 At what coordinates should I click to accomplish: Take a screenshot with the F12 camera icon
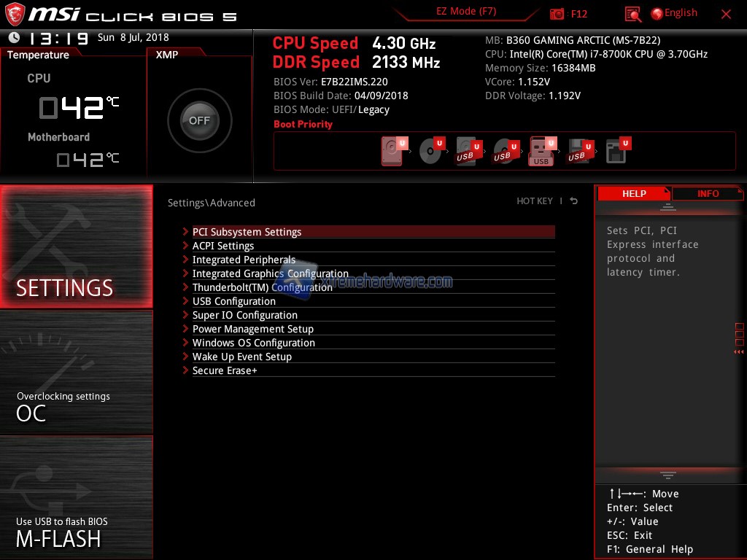(x=557, y=14)
